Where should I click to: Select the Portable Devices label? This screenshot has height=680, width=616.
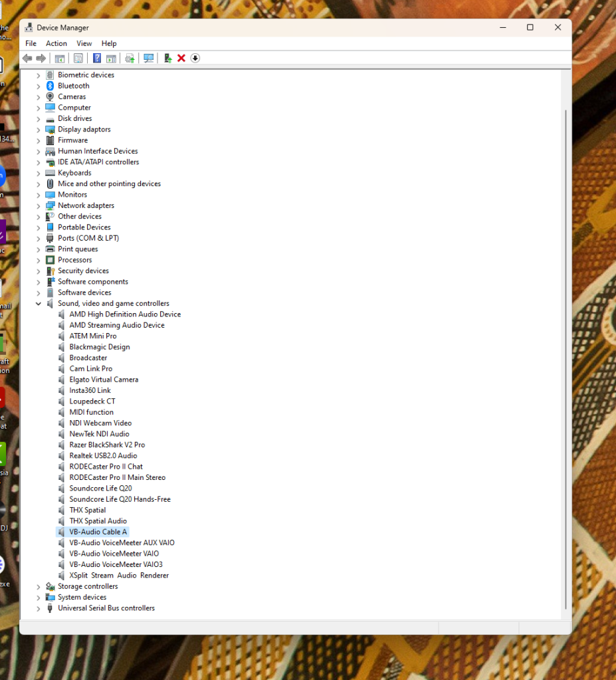84,227
